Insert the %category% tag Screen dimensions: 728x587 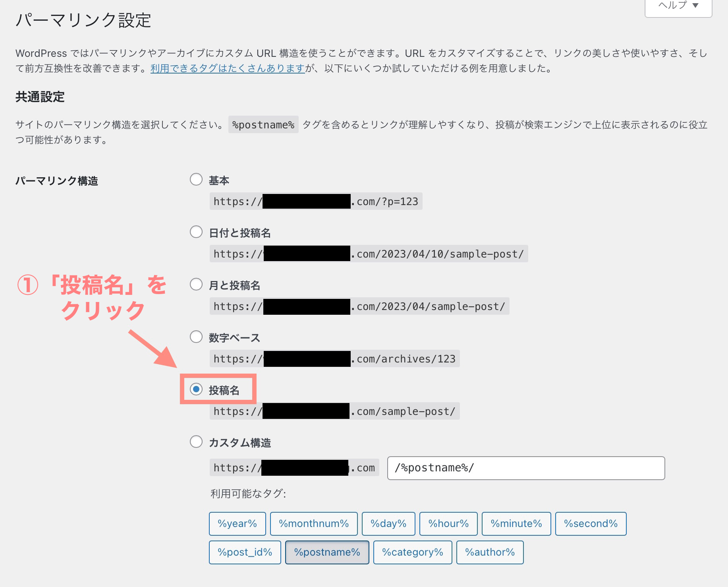pos(413,552)
